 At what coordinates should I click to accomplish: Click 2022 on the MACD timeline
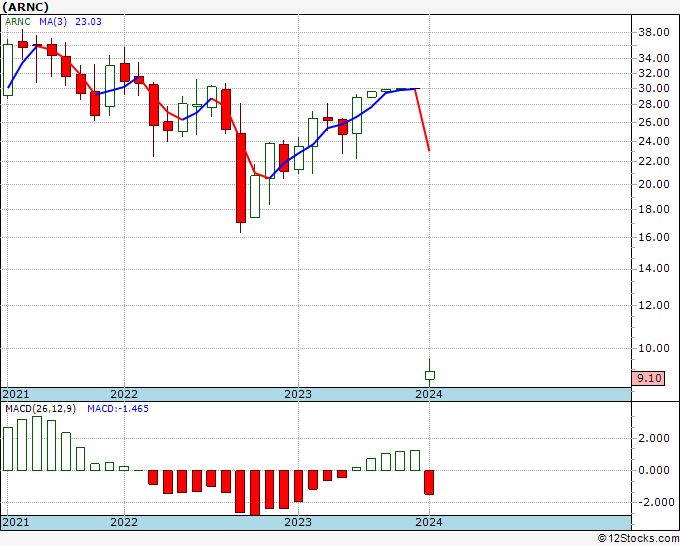click(x=124, y=522)
